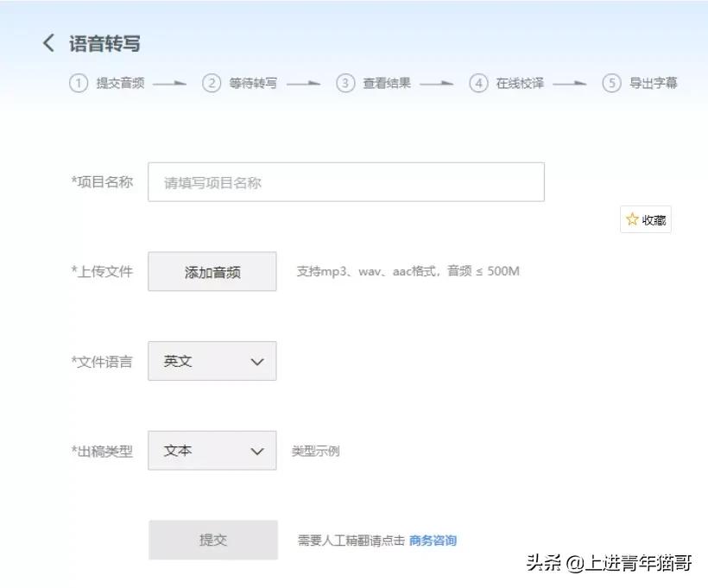Click the 添加音频 upload button
Viewport: 708px width, 588px height.
click(212, 271)
